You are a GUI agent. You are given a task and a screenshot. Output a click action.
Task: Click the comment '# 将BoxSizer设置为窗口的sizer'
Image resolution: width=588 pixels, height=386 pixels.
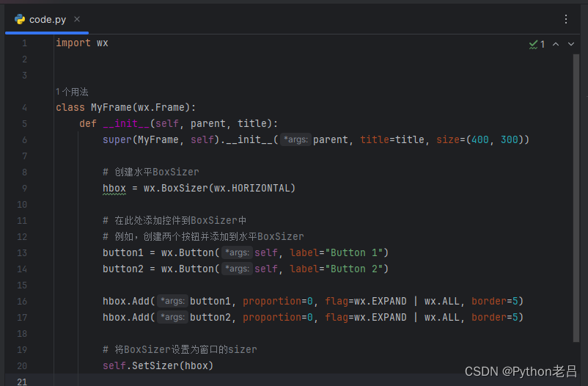[180, 349]
